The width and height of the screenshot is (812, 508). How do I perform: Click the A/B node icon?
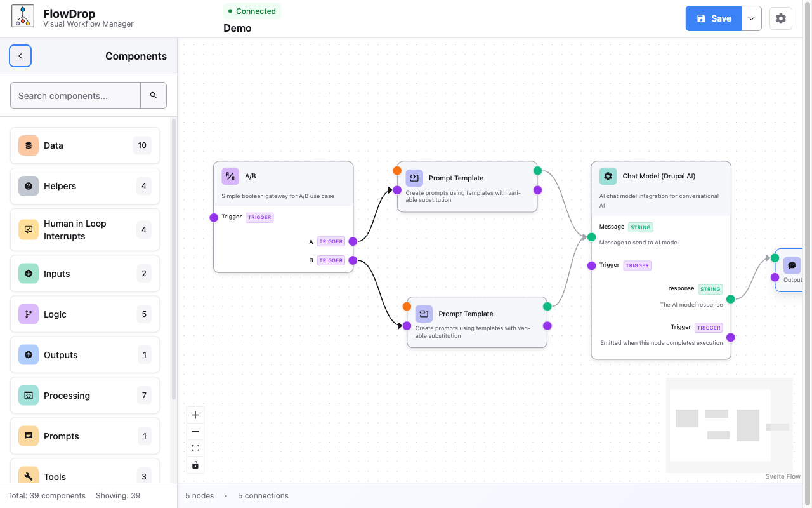pyautogui.click(x=230, y=176)
